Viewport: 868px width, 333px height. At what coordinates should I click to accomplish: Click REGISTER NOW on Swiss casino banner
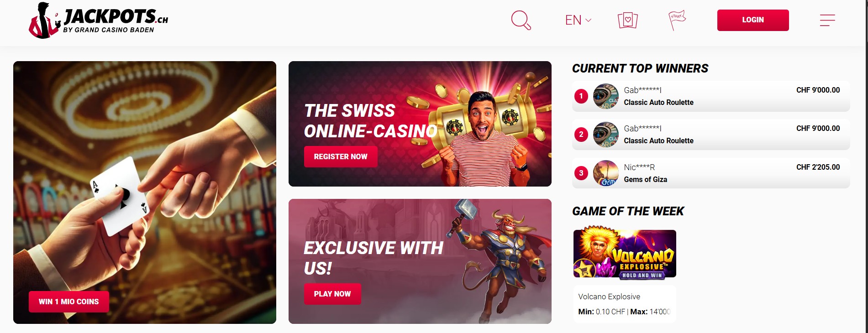click(341, 156)
